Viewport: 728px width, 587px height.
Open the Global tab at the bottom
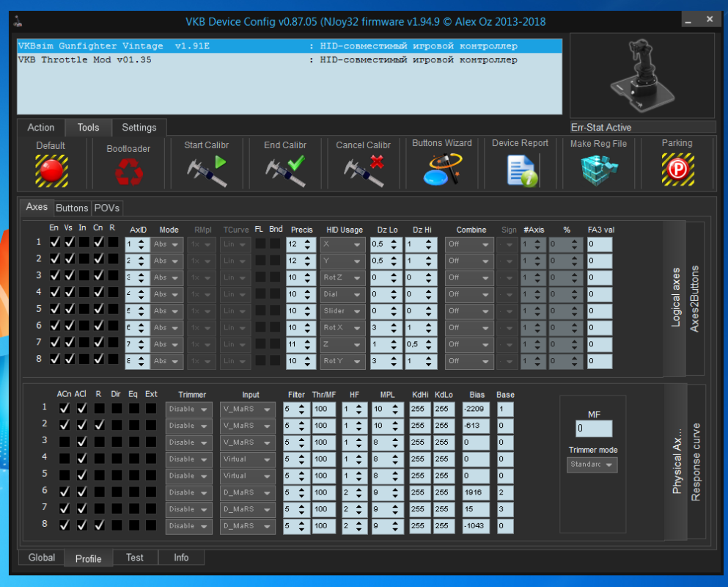point(41,557)
